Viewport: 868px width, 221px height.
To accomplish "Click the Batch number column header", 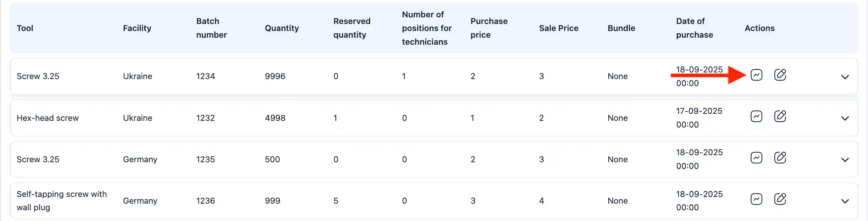I will click(x=211, y=28).
